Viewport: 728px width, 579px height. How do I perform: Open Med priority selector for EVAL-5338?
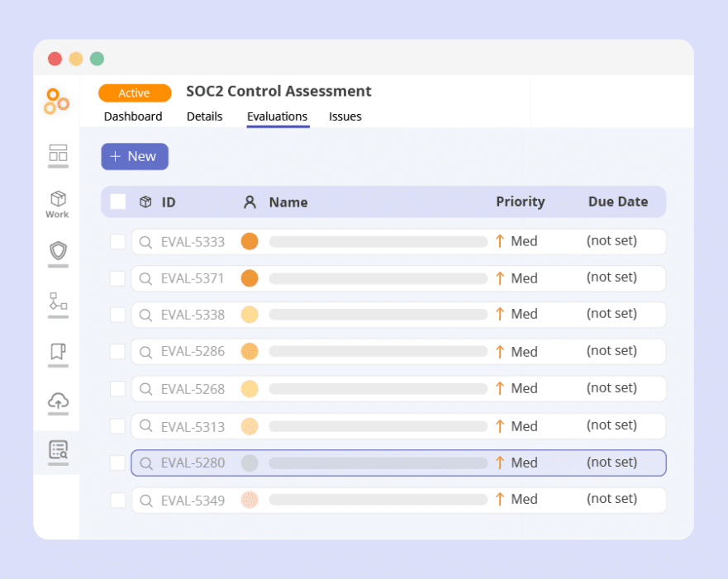516,314
